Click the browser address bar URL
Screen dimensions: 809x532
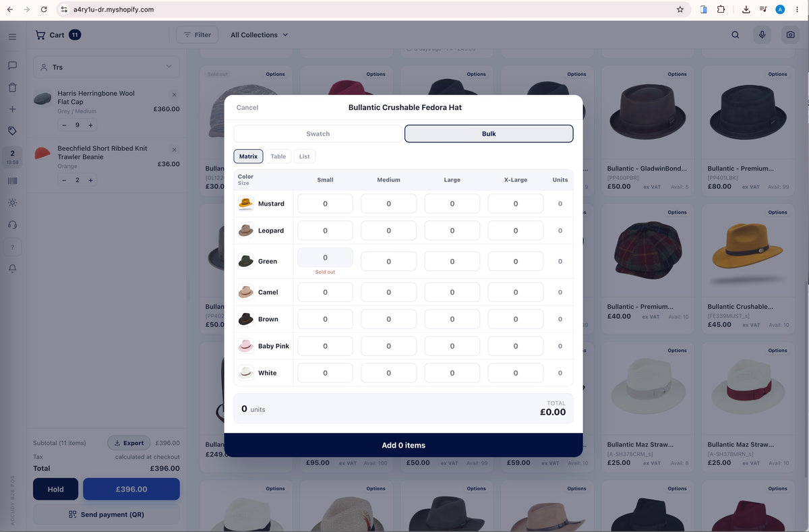click(x=113, y=9)
